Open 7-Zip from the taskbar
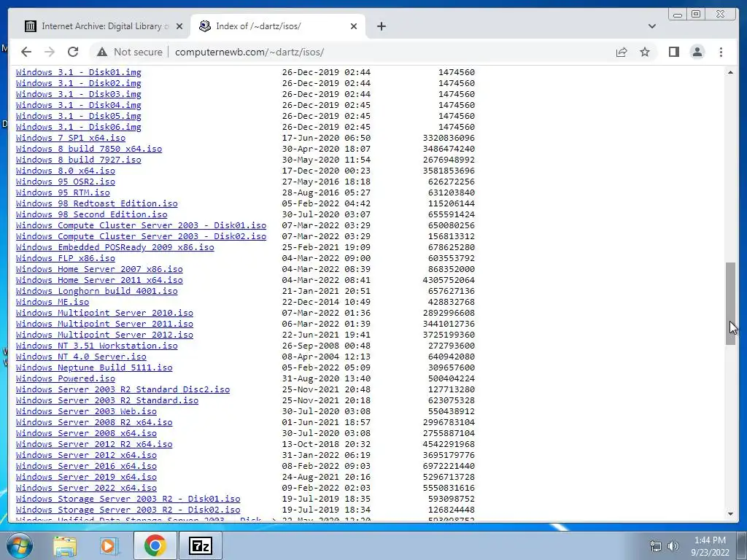Image resolution: width=747 pixels, height=560 pixels. 200,545
